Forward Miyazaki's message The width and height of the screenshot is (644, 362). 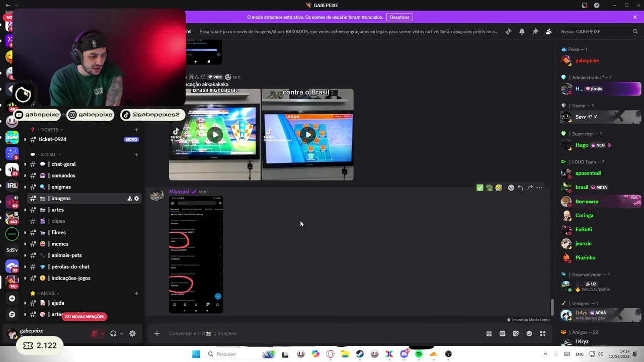click(530, 188)
